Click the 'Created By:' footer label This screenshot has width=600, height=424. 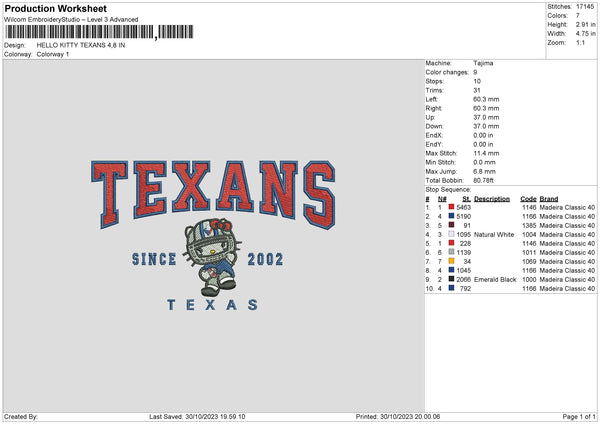21,417
